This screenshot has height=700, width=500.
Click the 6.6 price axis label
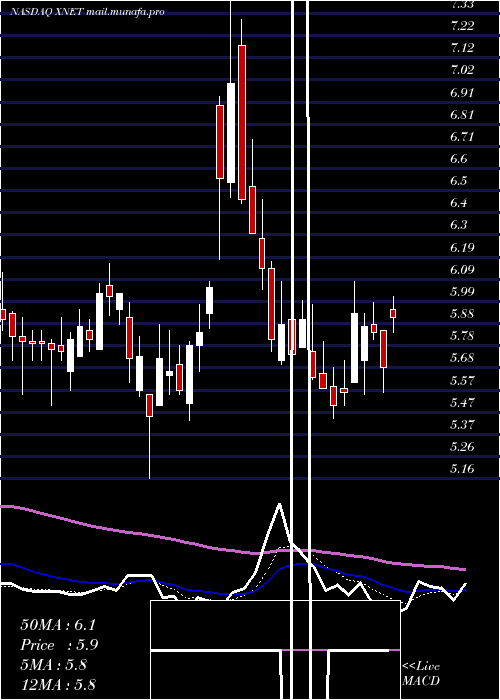pos(459,159)
